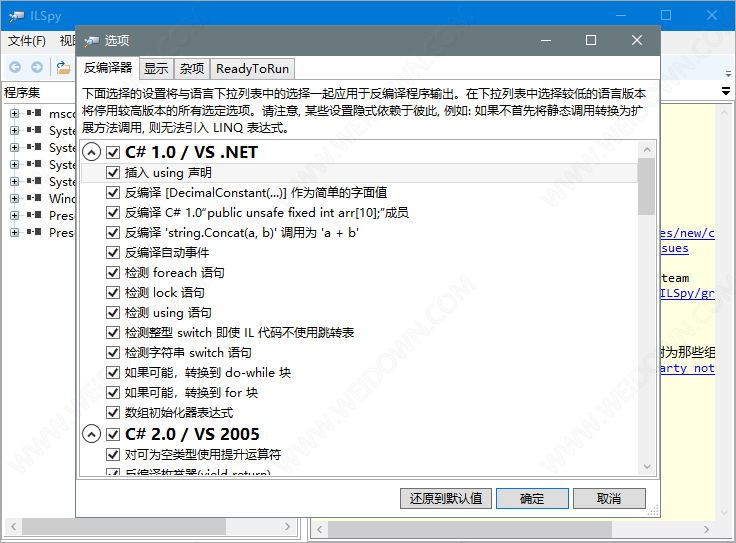Confirm with the 确定 button
This screenshot has height=543, width=736.
tap(532, 498)
